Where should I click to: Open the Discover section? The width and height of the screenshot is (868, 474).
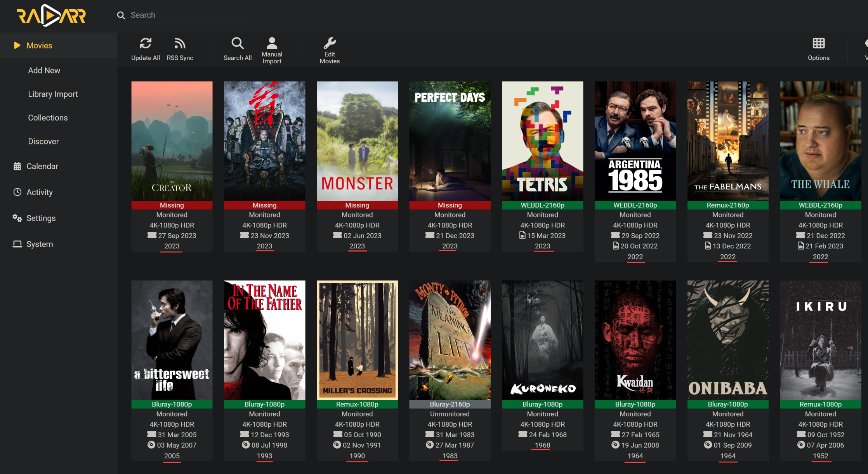[43, 141]
